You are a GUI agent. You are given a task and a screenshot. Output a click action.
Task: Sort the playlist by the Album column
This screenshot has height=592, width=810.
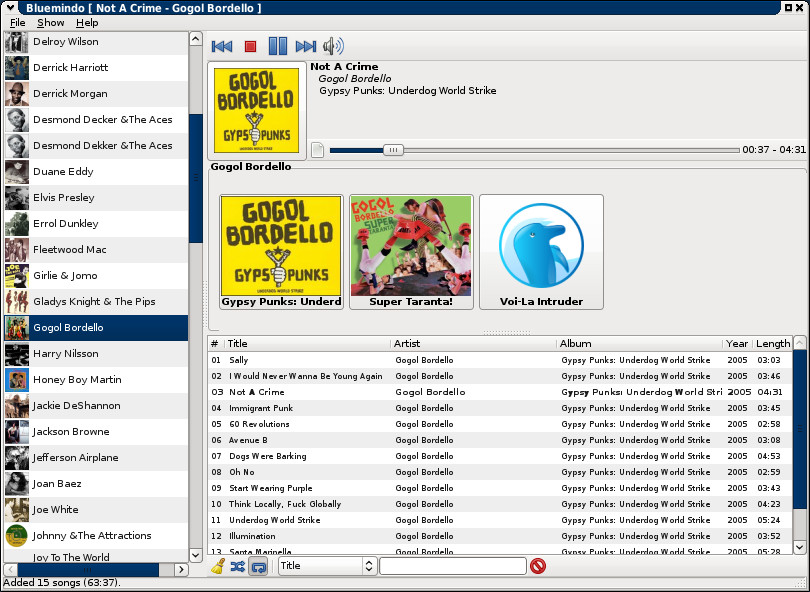click(x=640, y=344)
